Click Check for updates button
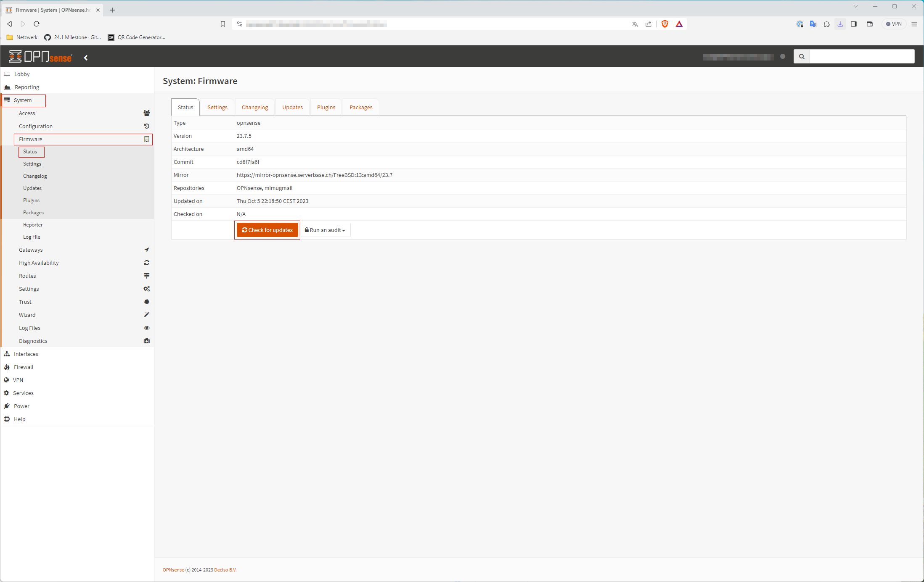The image size is (924, 582). coord(267,230)
